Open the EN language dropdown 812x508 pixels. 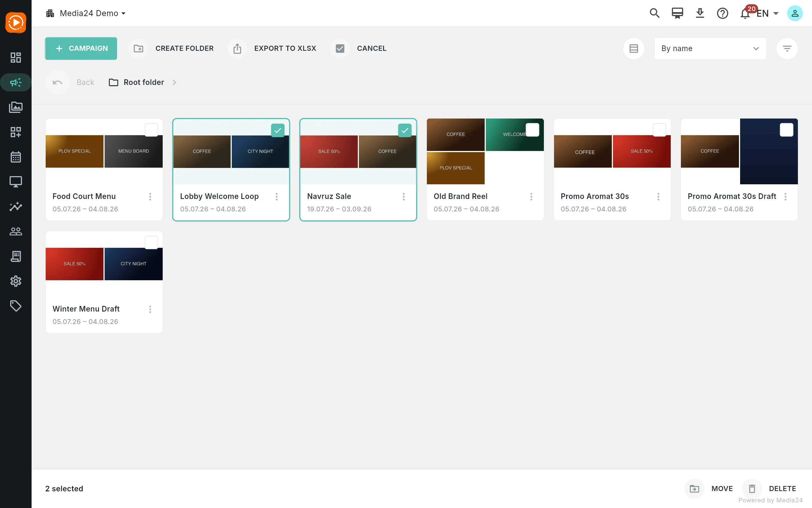767,14
